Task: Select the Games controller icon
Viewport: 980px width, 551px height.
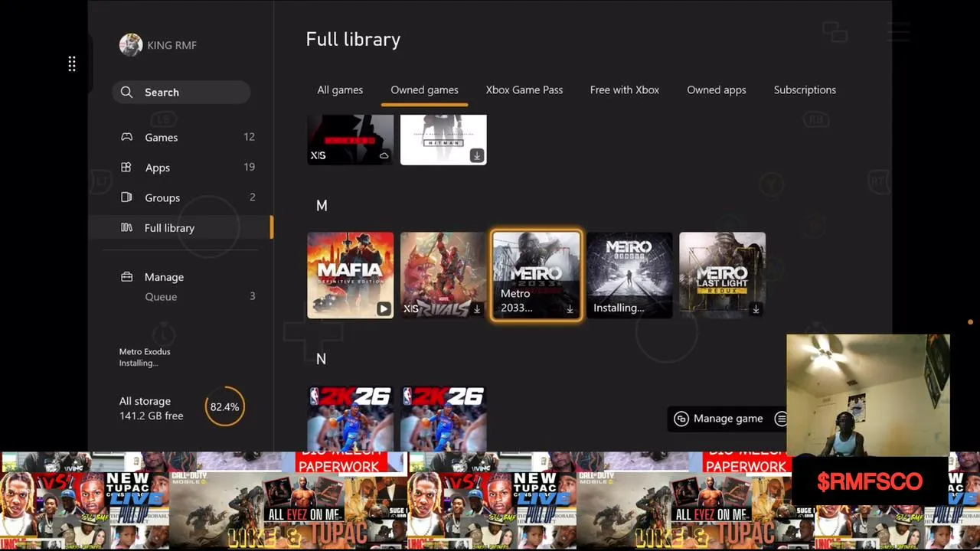Action: (x=126, y=137)
